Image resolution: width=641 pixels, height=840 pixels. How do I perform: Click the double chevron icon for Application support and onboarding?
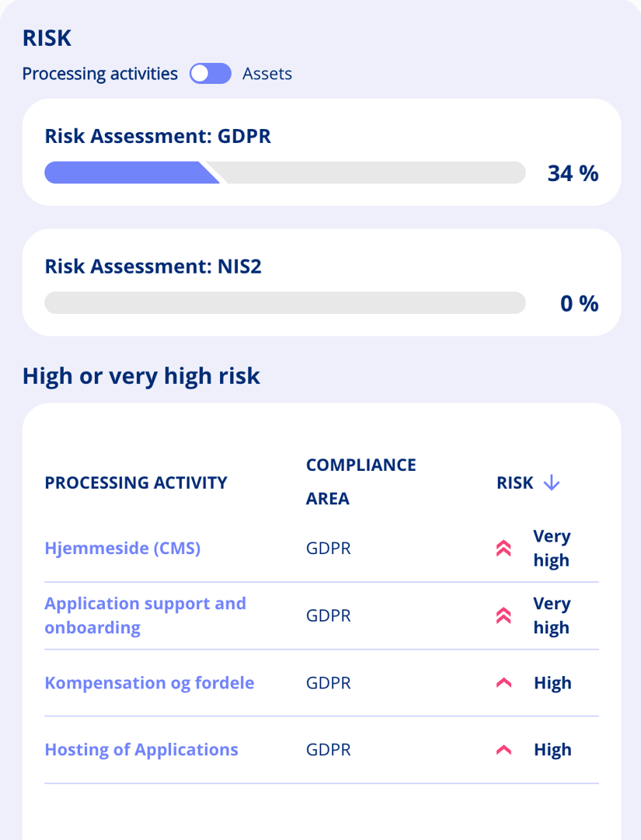pos(503,615)
